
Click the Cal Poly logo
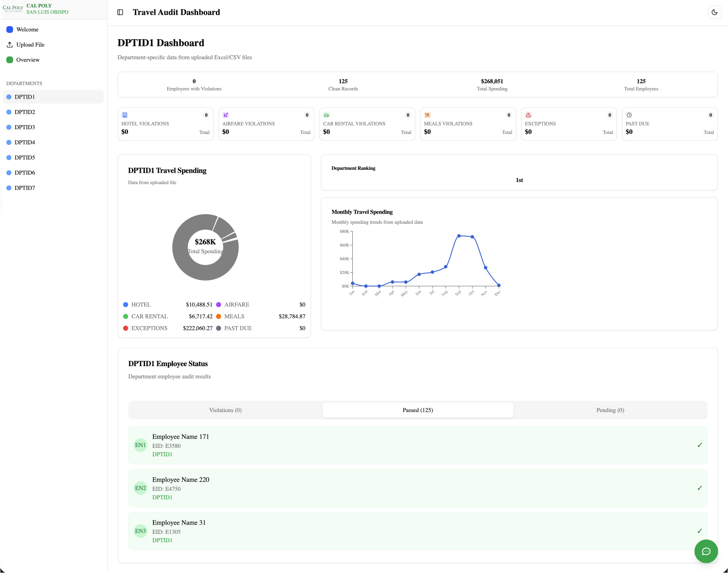[13, 9]
